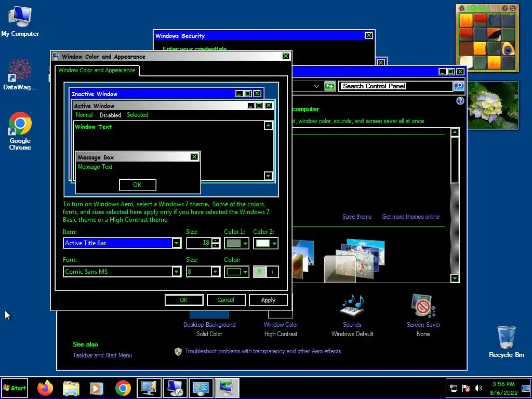Viewport: 532px width, 399px height.
Task: Click the refresh icon beside address bar
Action: pos(329,86)
